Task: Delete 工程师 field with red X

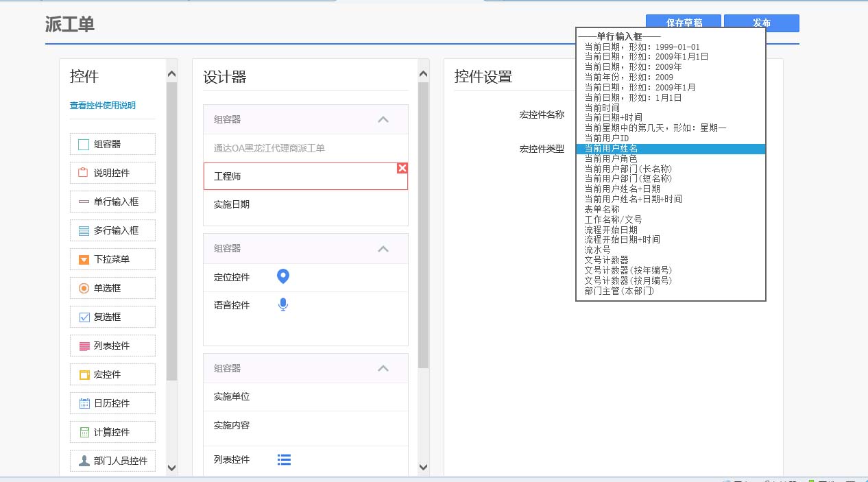Action: point(402,168)
